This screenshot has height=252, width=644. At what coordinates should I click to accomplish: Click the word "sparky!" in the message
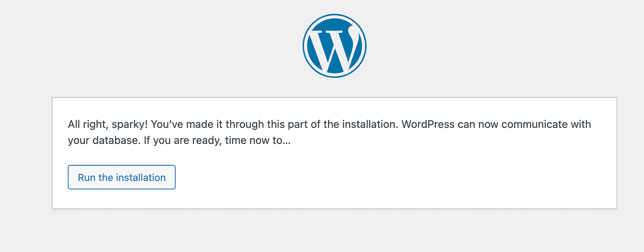tap(130, 125)
